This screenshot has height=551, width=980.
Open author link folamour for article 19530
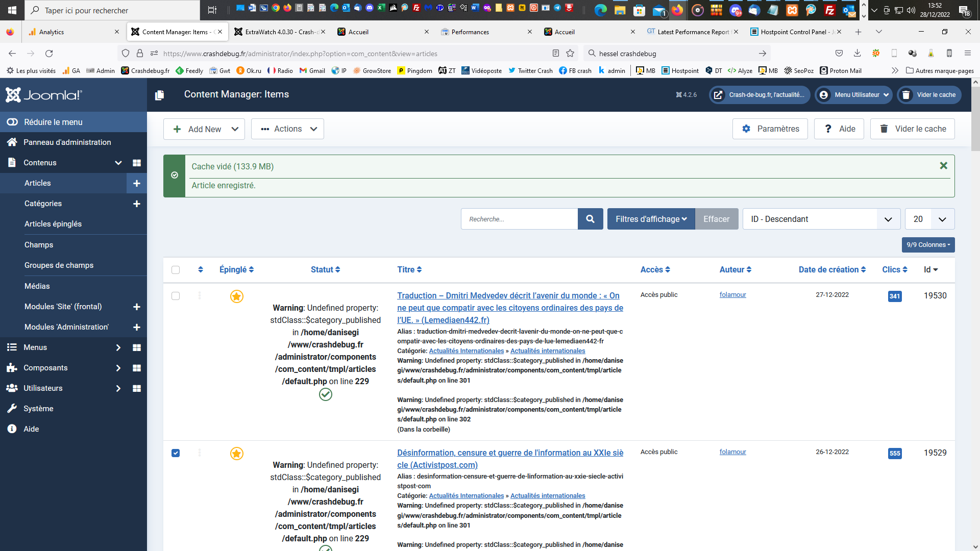click(732, 295)
